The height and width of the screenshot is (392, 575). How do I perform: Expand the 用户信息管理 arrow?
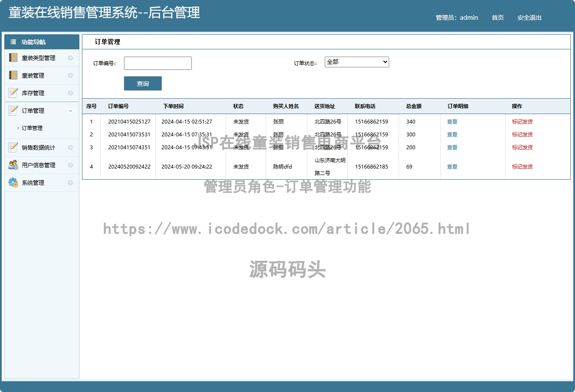(70, 165)
